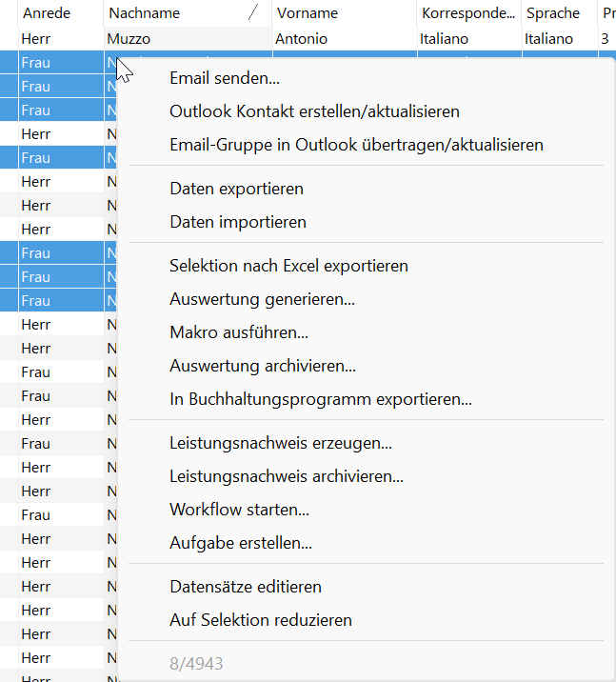Image resolution: width=616 pixels, height=682 pixels.
Task: Click the Sprache column header
Action: click(x=560, y=13)
